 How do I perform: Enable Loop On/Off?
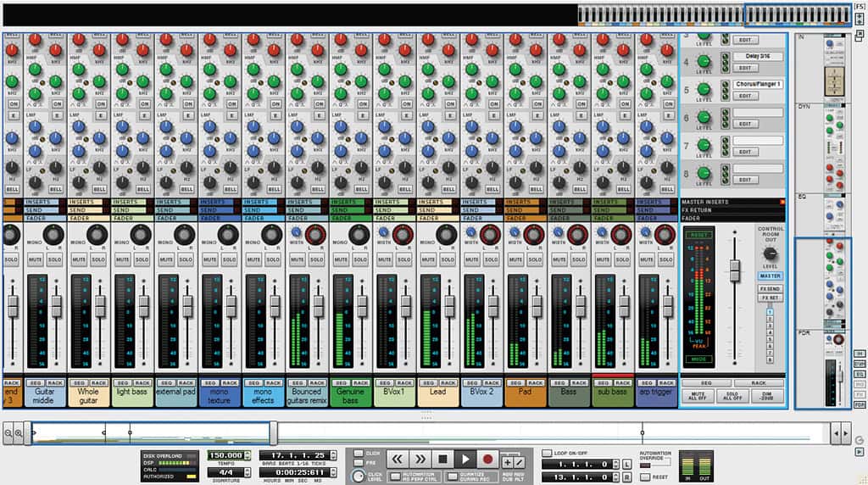547,453
